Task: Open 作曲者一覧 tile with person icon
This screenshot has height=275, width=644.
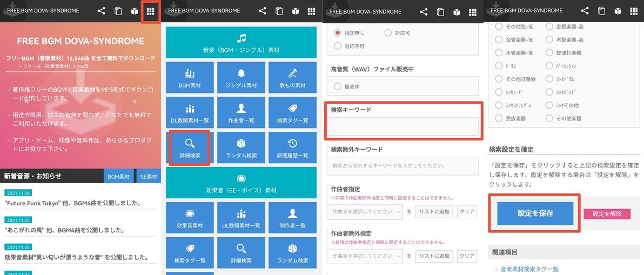Action: pos(241,112)
